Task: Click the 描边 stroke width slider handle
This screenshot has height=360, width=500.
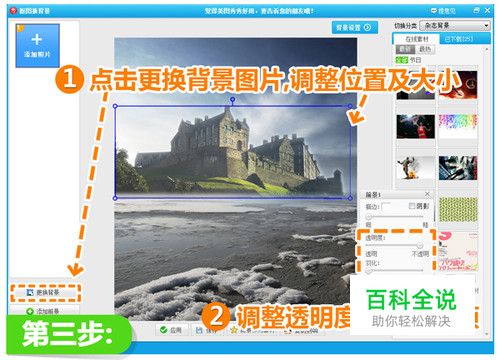Action: 369,217
